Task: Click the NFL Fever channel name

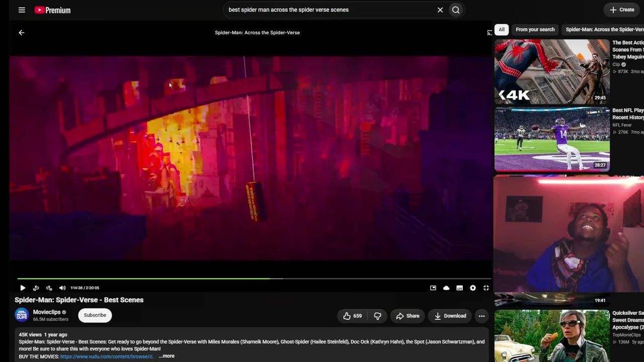Action: point(622,125)
